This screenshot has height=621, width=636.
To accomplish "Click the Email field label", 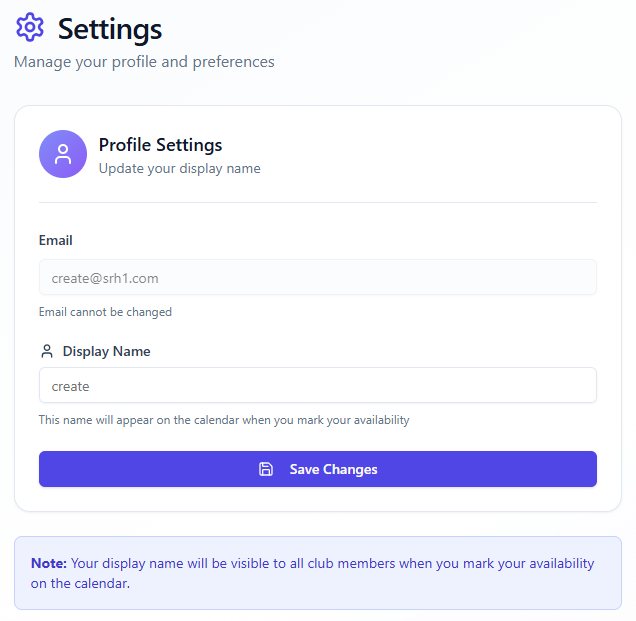I will pos(56,240).
